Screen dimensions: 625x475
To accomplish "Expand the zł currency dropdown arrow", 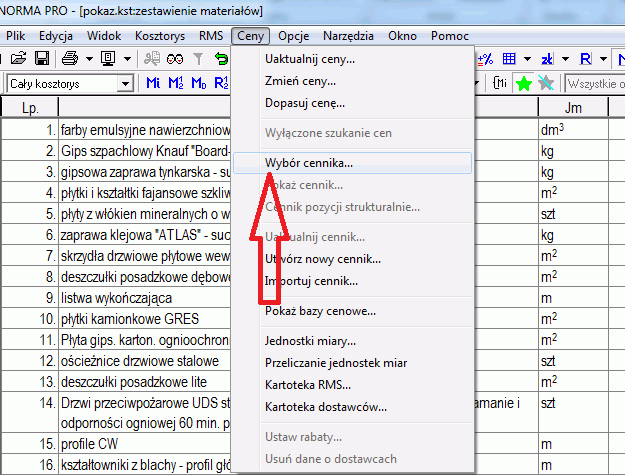I will [565, 59].
